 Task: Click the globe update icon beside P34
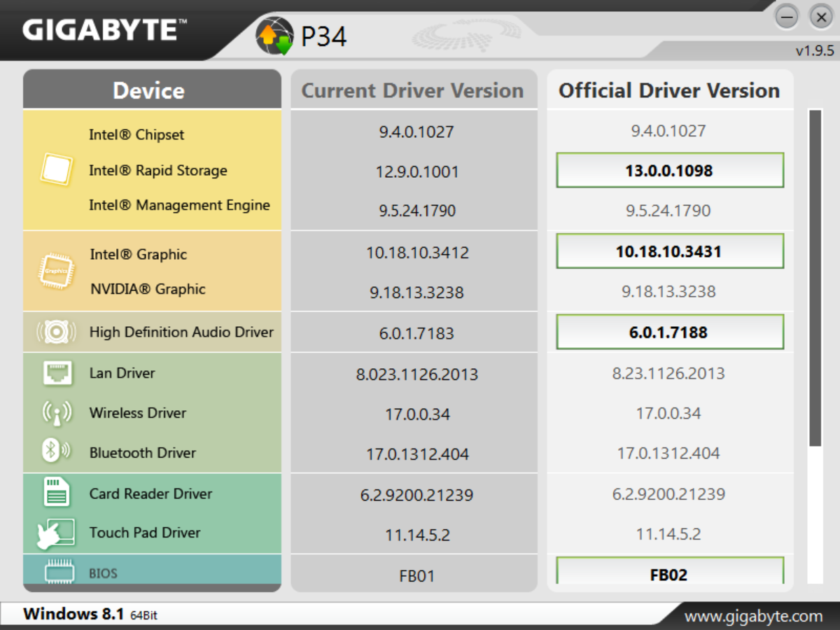click(x=275, y=36)
